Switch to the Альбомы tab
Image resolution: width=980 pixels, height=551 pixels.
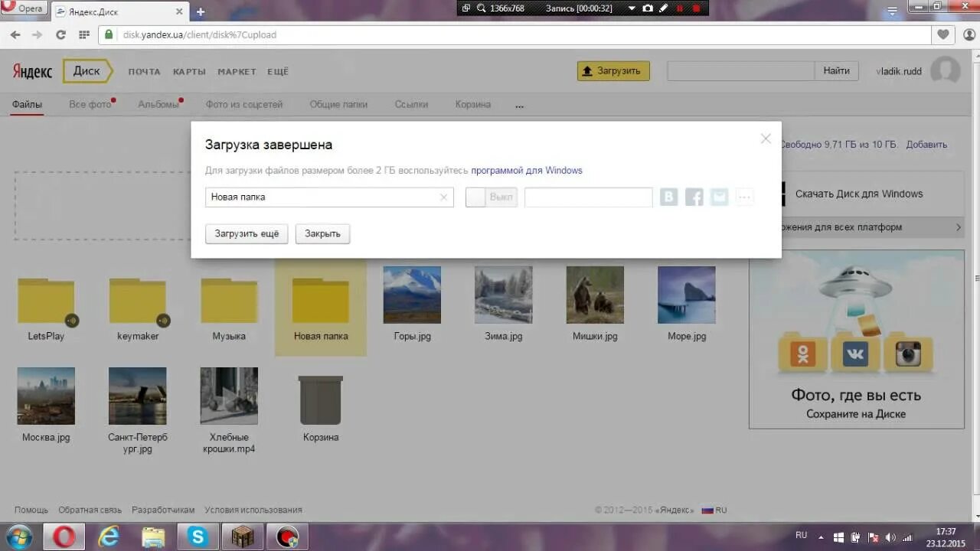(x=158, y=105)
